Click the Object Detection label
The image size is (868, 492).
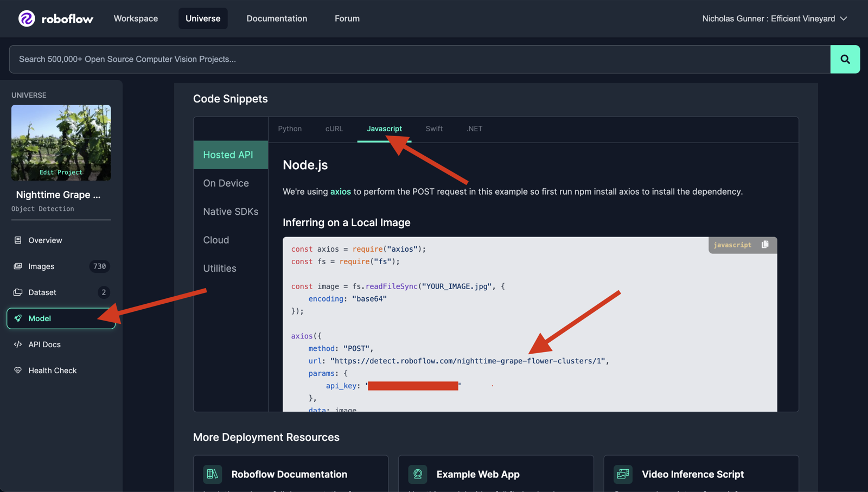43,208
